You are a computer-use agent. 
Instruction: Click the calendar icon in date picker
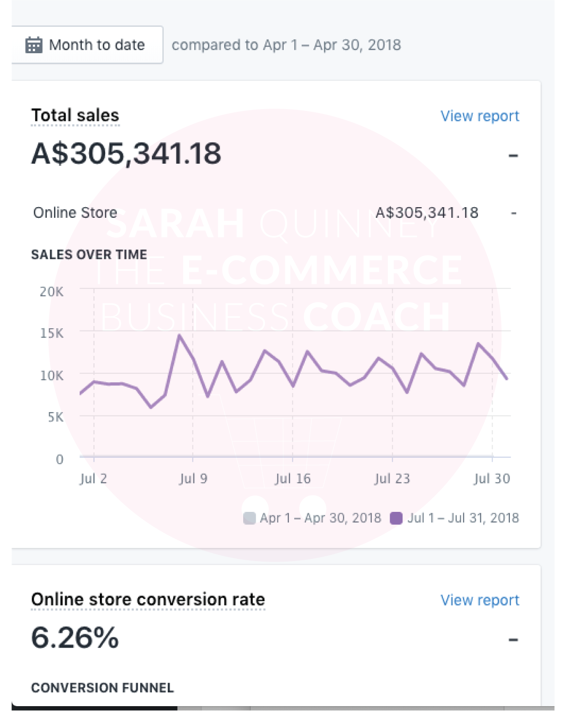(x=34, y=45)
